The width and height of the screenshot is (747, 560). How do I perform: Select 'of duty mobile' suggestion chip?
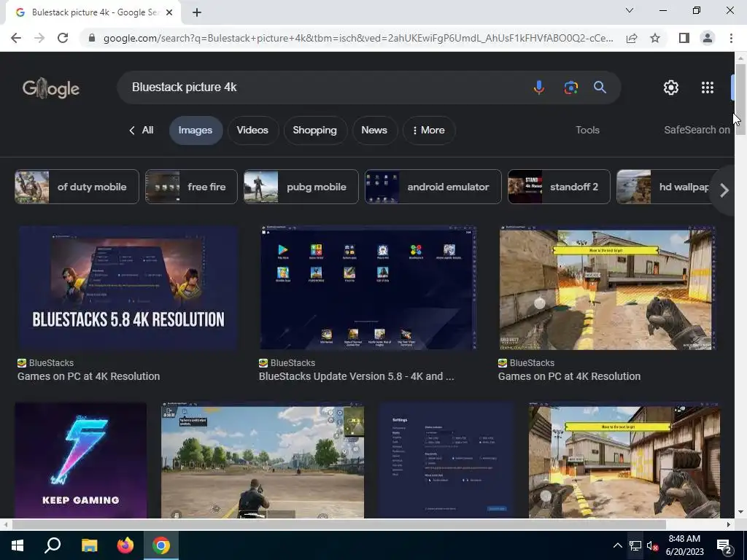coord(77,187)
